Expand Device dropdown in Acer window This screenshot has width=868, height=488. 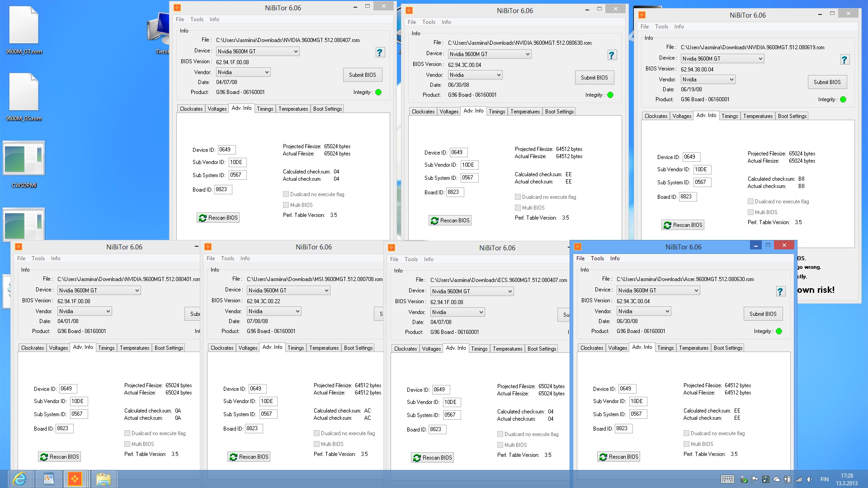[696, 291]
